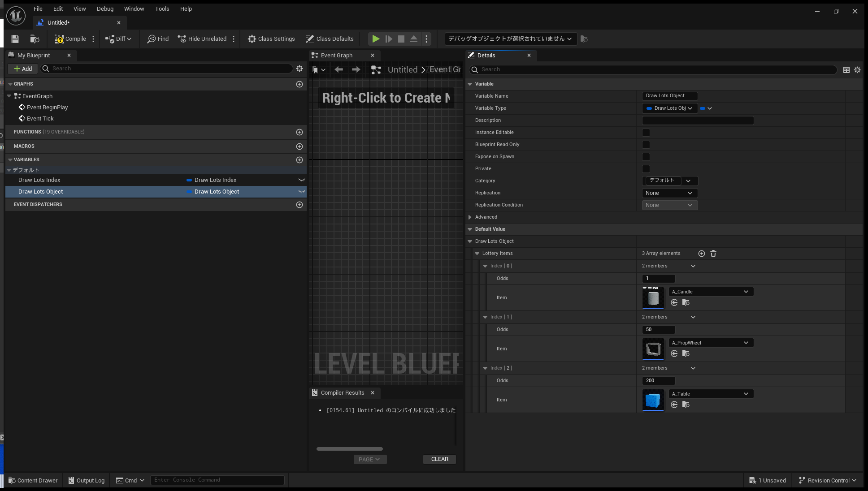
Task: Toggle Draw Lots Object visibility eye icon
Action: coord(302,192)
